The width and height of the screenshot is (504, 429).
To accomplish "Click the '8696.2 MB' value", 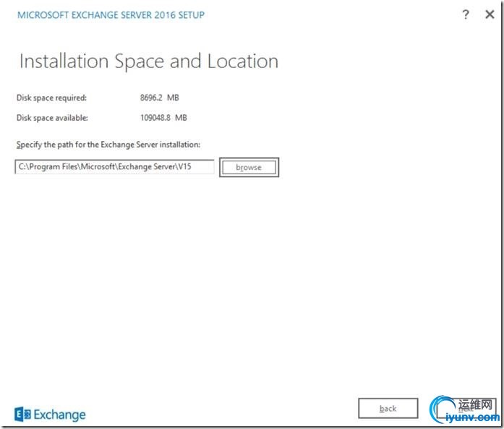I will pos(159,98).
